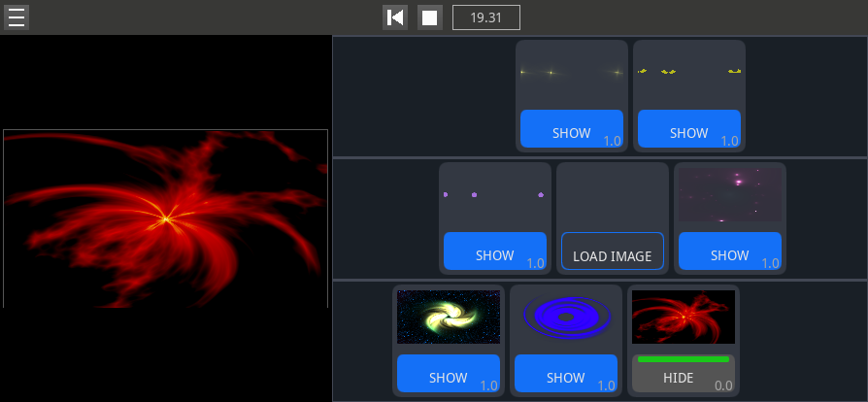Click the empty image slot above LOAD IMAGE

(x=613, y=195)
